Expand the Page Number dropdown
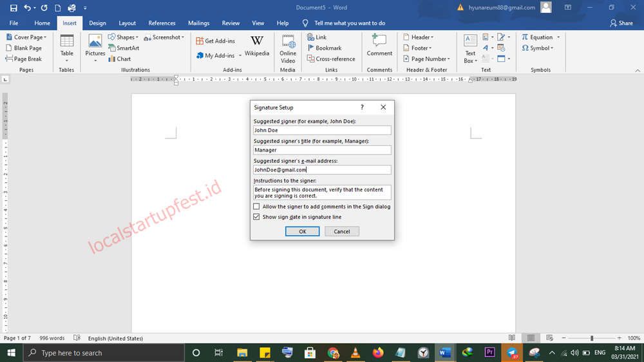 (x=448, y=59)
